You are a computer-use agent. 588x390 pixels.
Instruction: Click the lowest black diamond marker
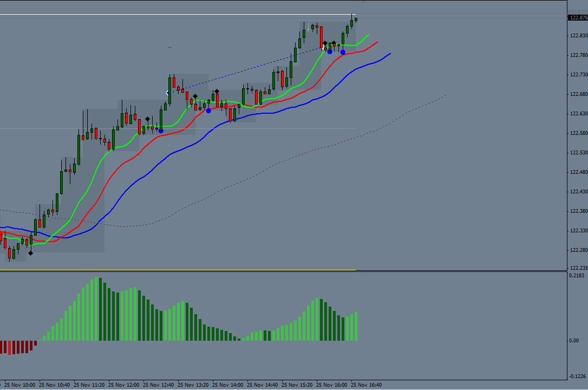tap(31, 253)
